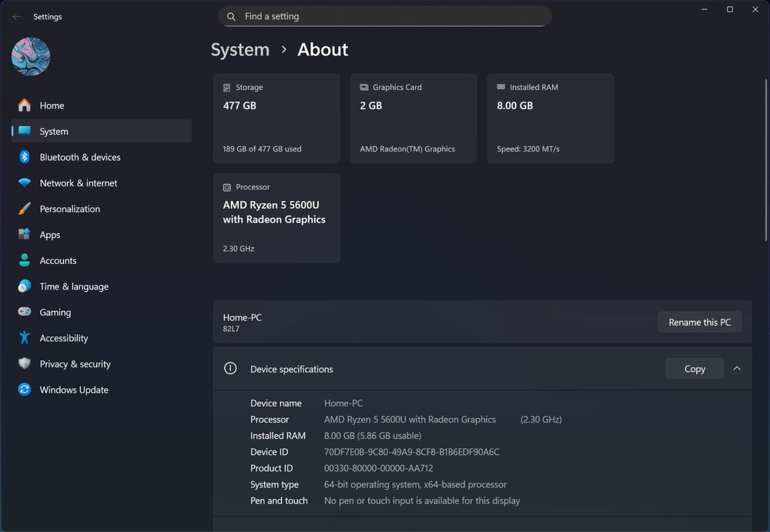Click the 82L7 model text
This screenshot has width=770, height=532.
point(231,329)
